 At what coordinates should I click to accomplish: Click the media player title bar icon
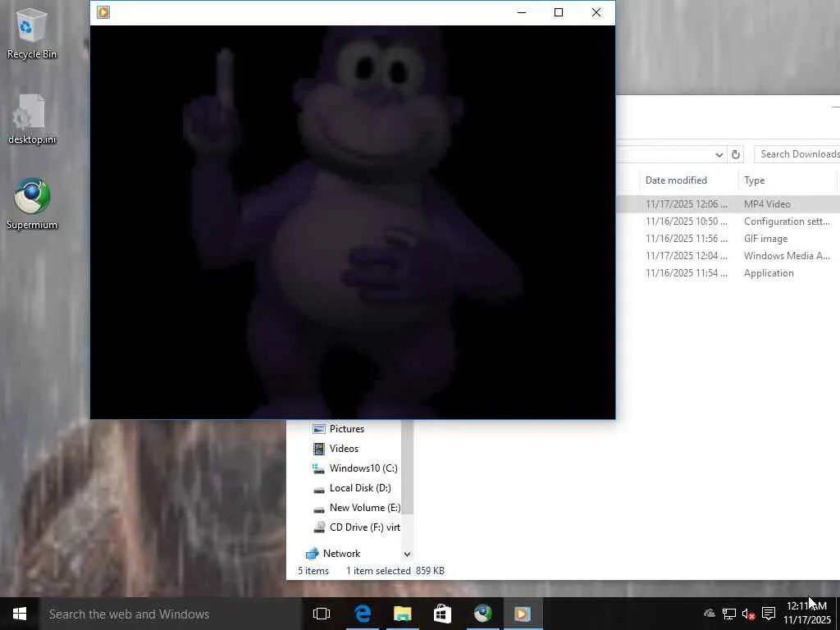pyautogui.click(x=103, y=12)
